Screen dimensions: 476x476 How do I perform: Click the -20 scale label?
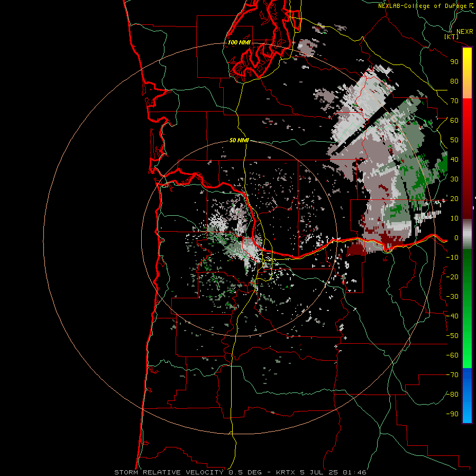coord(452,277)
